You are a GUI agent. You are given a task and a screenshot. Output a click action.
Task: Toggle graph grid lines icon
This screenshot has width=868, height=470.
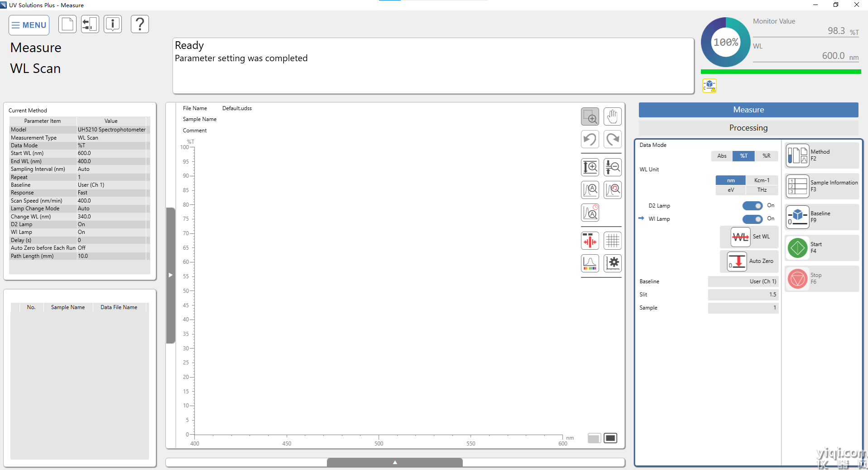tap(613, 241)
